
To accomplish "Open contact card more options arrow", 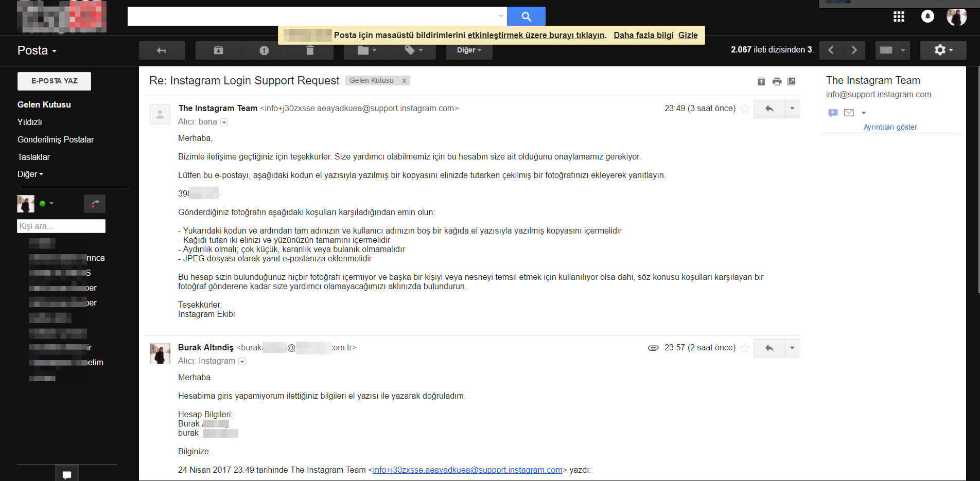I will pos(864,113).
